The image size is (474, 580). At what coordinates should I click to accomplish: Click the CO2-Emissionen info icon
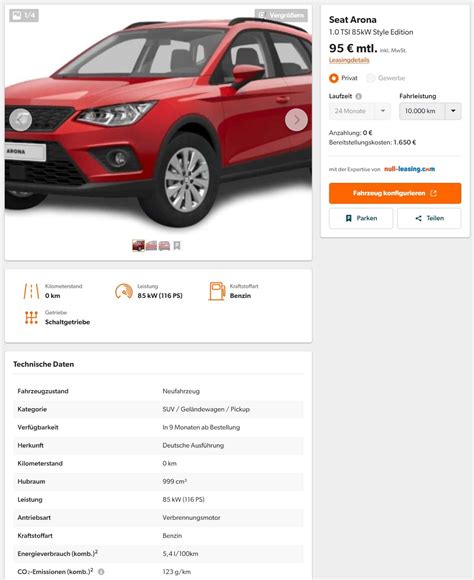coord(101,571)
